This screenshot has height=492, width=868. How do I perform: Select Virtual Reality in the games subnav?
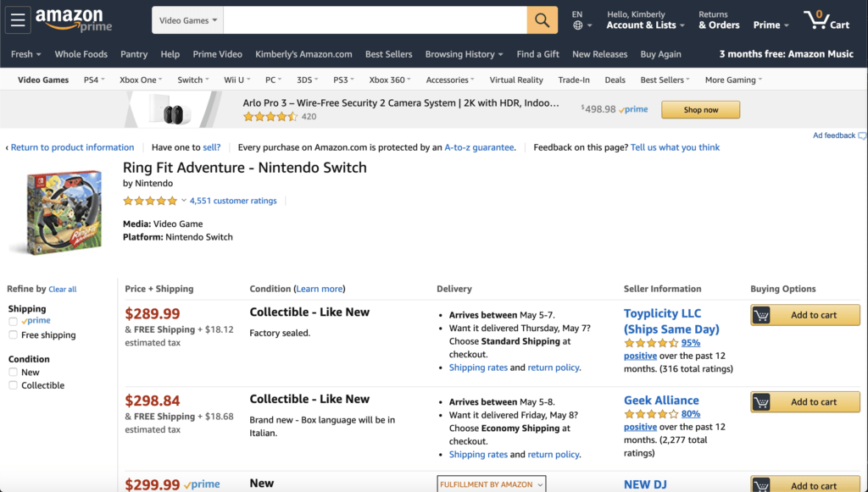click(516, 80)
